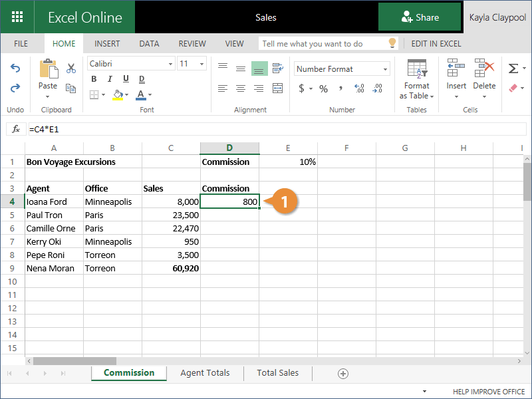Open the Calibri font name dropdown
532x399 pixels.
170,64
